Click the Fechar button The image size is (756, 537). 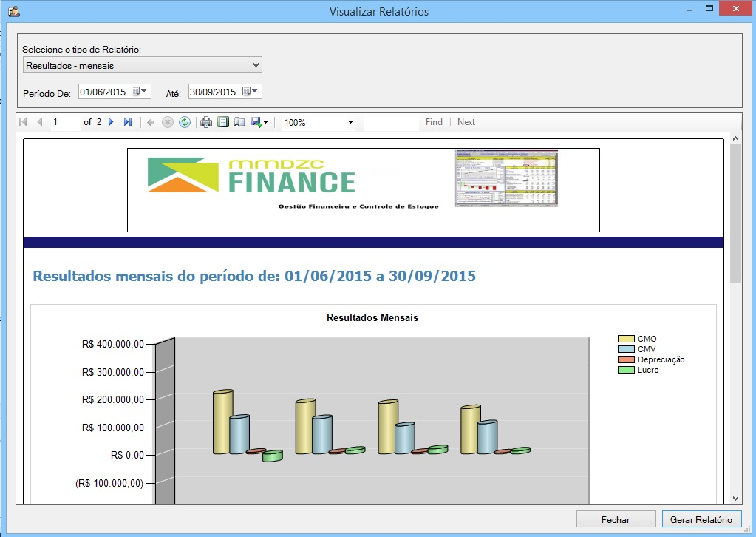click(616, 520)
